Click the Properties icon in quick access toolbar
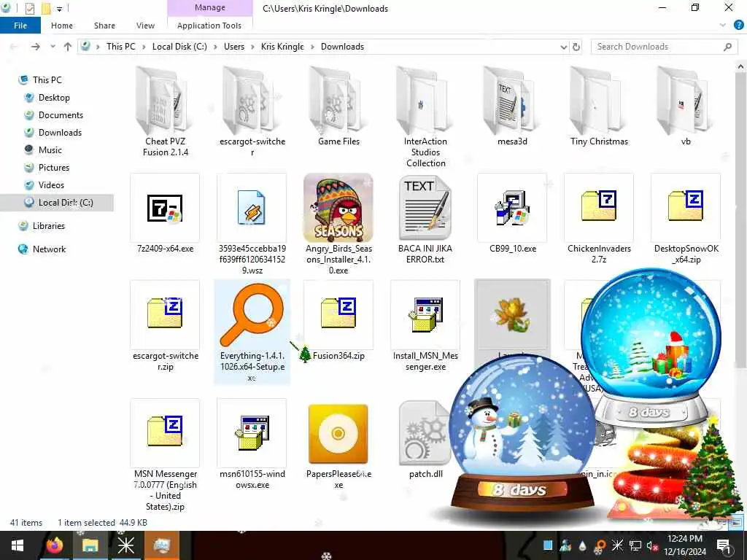This screenshot has width=747, height=560. coord(29,8)
